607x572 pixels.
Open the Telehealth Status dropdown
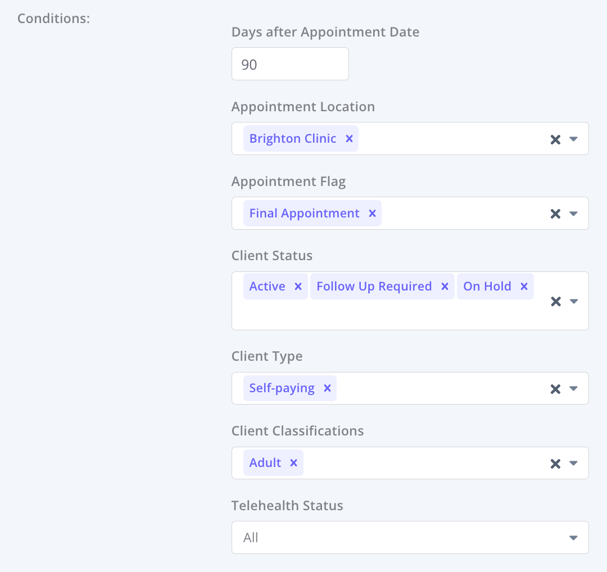[x=409, y=538]
